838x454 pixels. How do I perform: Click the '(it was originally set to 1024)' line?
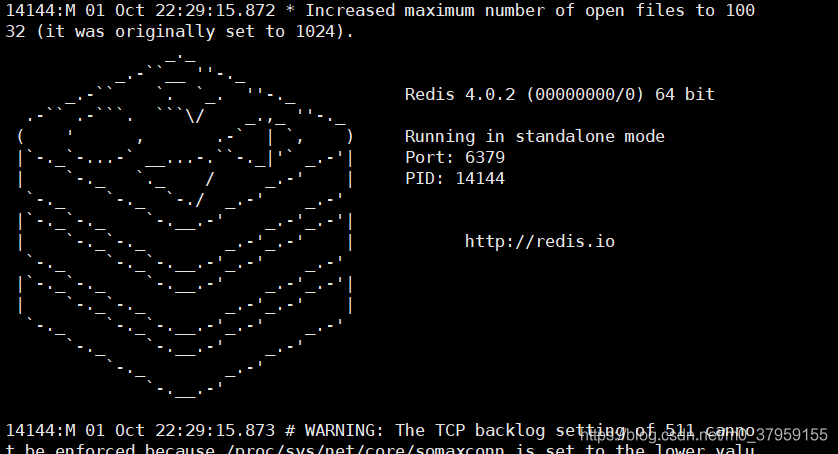(x=180, y=32)
